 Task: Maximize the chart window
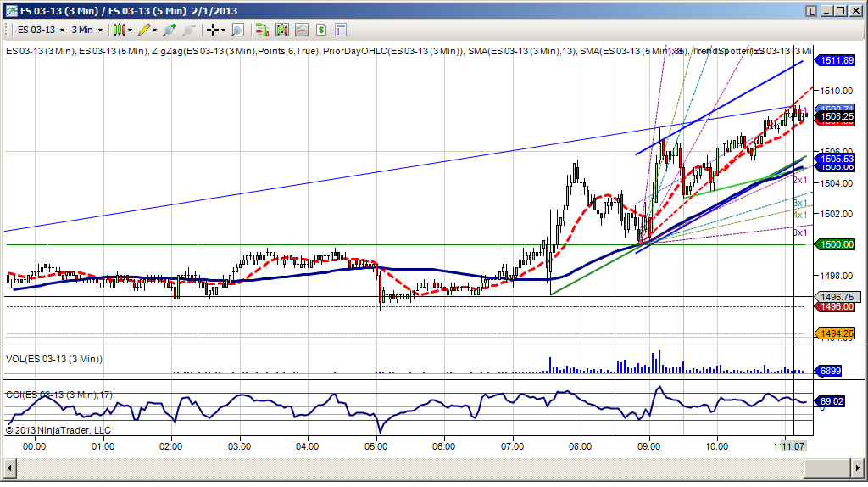pyautogui.click(x=840, y=10)
